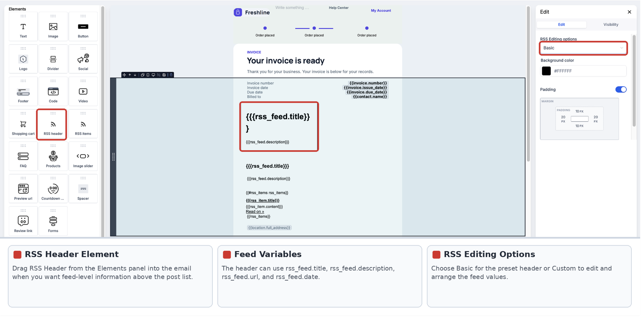The image size is (644, 317).
Task: Toggle mobile visibility in block toolbar
Action: tap(149, 75)
